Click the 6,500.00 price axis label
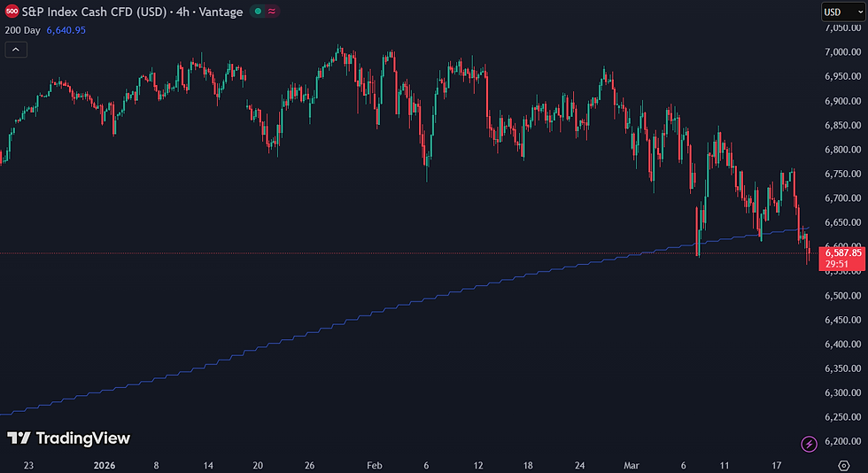 click(x=842, y=296)
